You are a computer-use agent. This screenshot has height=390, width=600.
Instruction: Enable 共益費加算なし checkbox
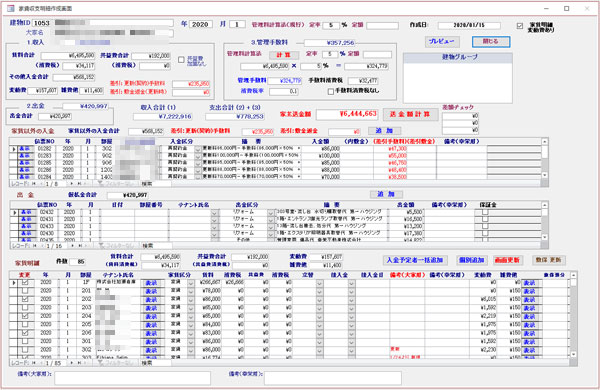tap(181, 59)
